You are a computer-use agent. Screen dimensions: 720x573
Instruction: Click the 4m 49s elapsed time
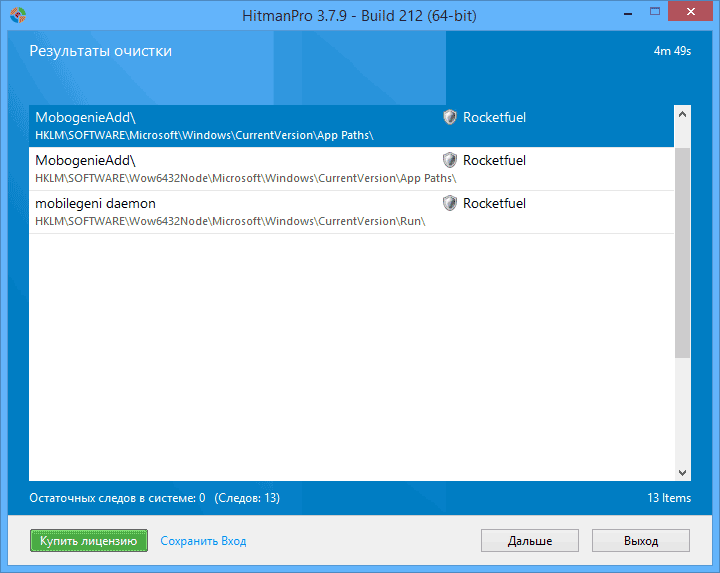click(x=672, y=51)
